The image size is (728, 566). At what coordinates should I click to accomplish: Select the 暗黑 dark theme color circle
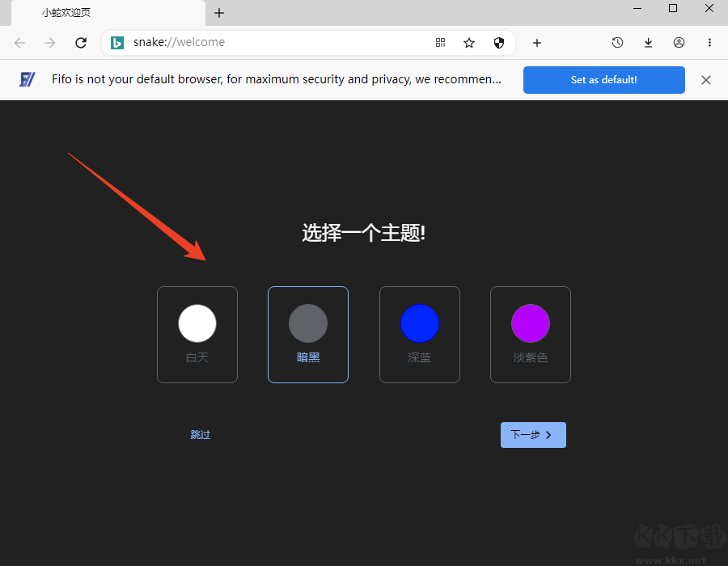[307, 323]
